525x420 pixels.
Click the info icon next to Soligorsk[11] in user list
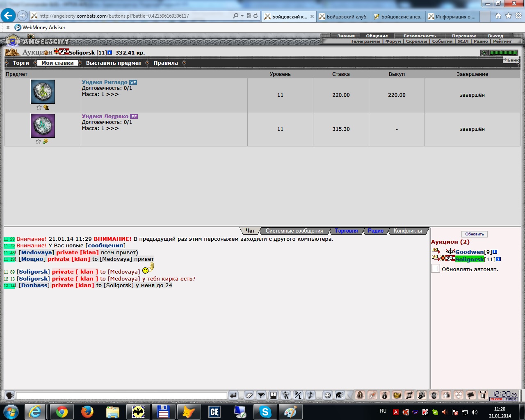[x=498, y=259]
